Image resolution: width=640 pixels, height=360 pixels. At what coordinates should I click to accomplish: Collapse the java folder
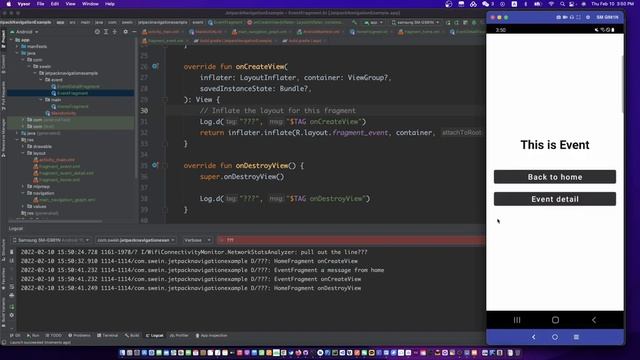17,53
